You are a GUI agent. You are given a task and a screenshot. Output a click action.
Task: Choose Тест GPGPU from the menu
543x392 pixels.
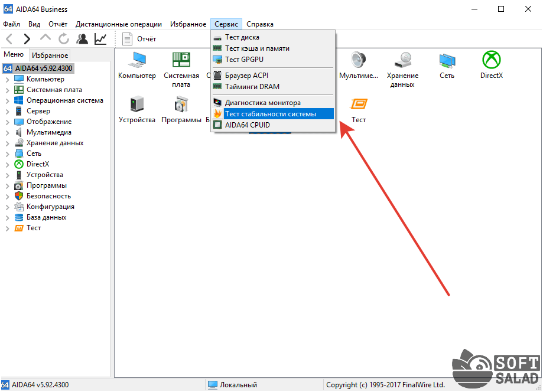tap(273, 60)
